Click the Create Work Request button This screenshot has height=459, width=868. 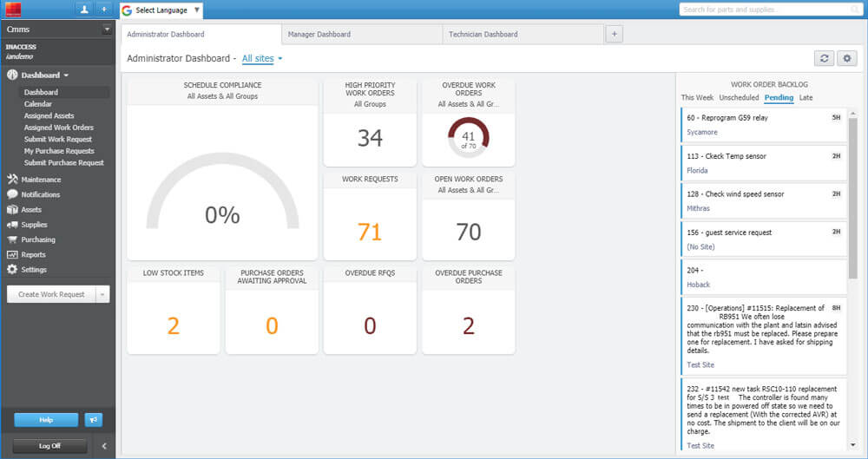pyautogui.click(x=51, y=294)
